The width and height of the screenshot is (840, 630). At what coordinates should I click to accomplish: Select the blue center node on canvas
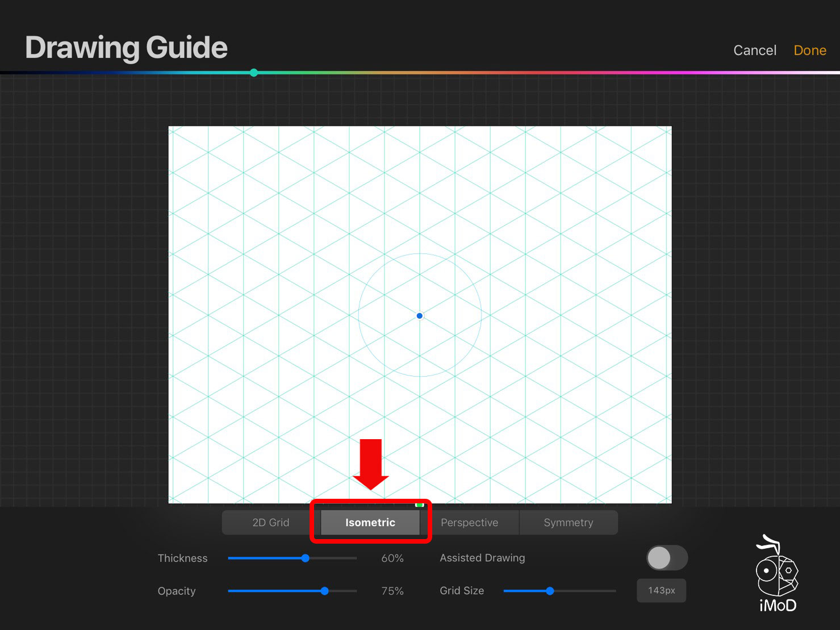pyautogui.click(x=420, y=316)
